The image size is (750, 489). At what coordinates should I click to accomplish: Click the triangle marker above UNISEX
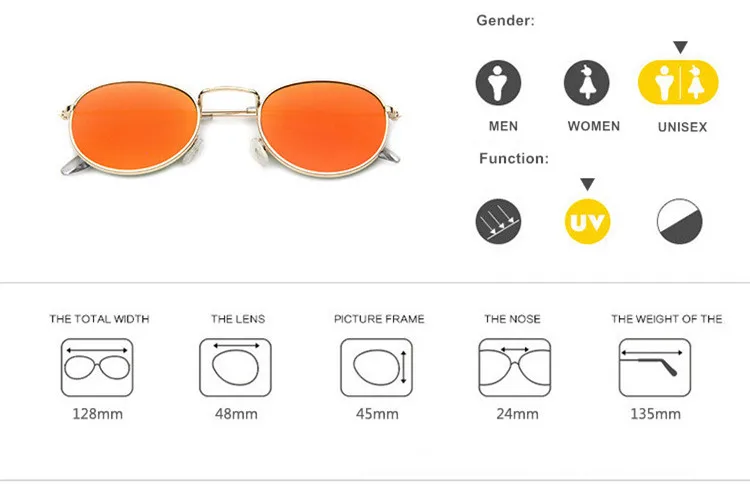pos(680,47)
